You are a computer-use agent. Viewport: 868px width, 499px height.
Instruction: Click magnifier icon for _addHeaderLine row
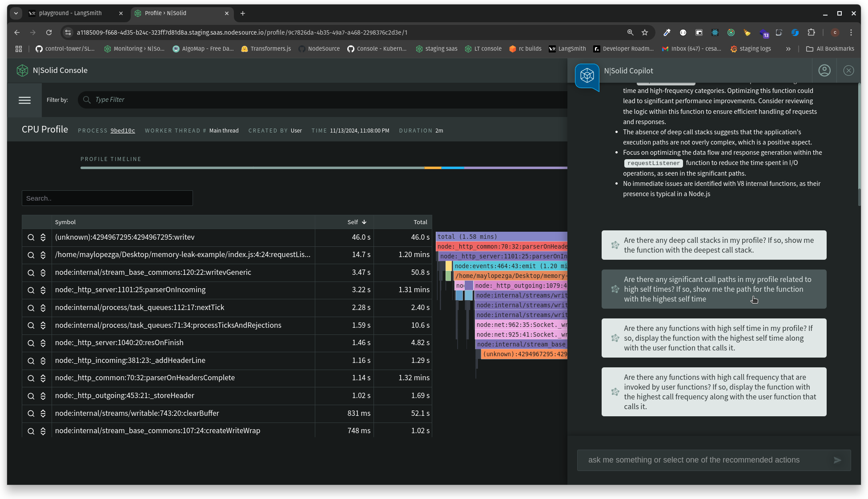point(31,361)
